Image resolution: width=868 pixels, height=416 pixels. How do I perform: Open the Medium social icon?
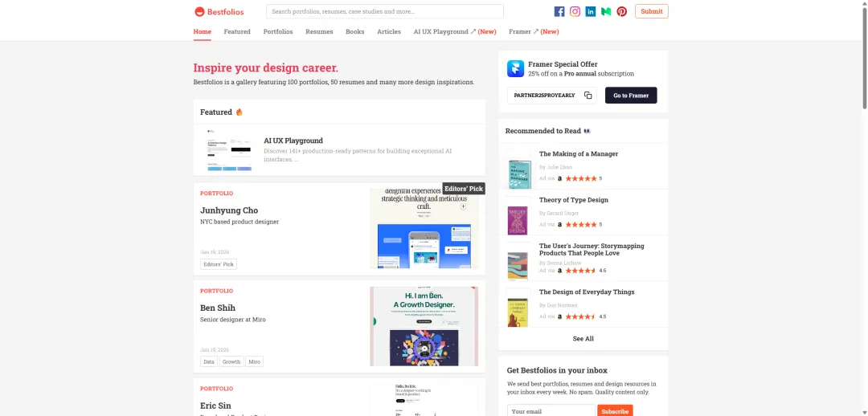pyautogui.click(x=606, y=11)
